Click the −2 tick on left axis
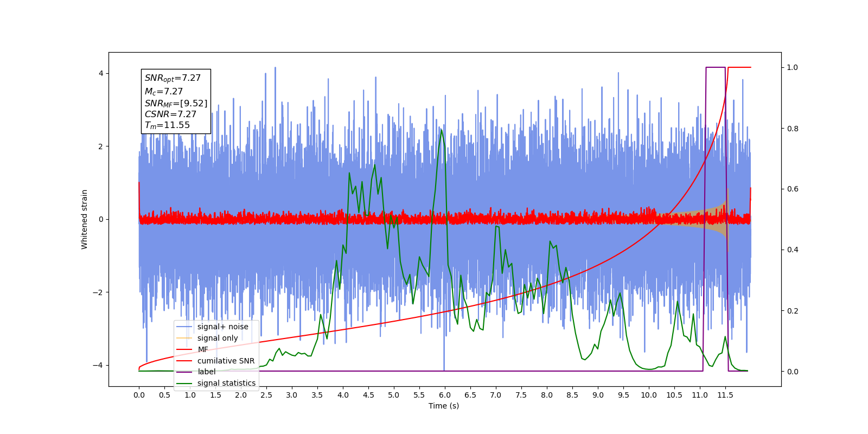868x434 pixels. [x=99, y=292]
